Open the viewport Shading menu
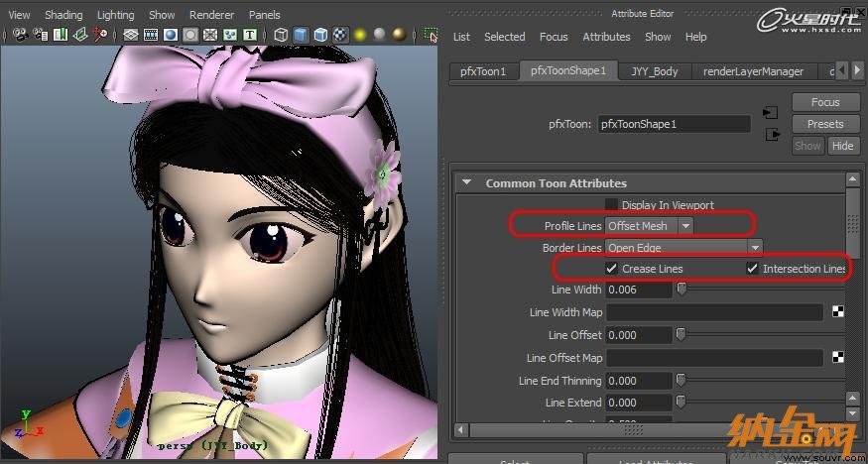 click(x=63, y=15)
